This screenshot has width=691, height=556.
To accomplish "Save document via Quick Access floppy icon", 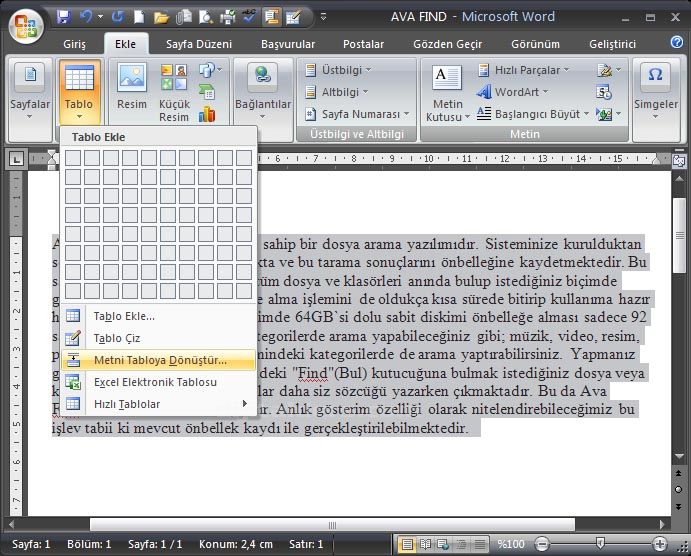I will pyautogui.click(x=64, y=17).
